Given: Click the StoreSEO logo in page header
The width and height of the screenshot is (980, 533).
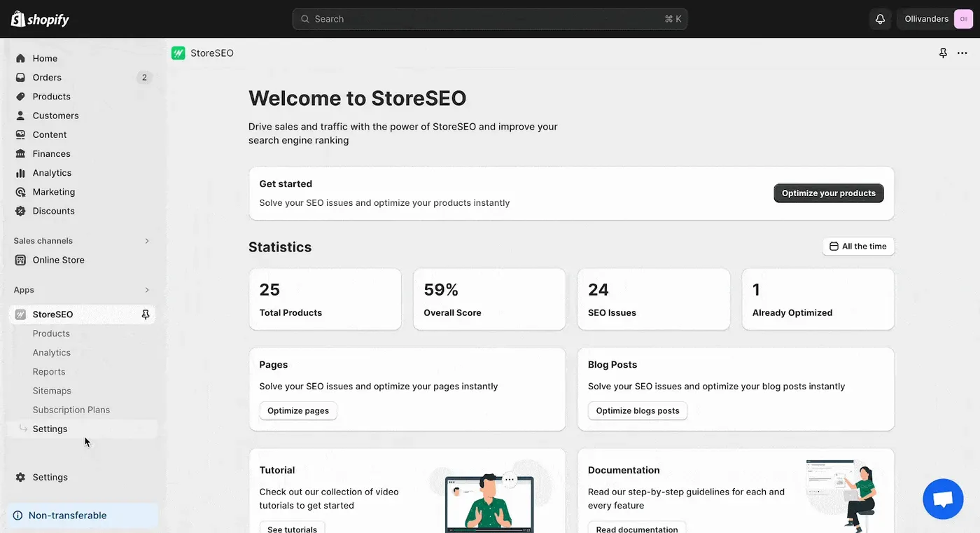Looking at the screenshot, I should (178, 53).
